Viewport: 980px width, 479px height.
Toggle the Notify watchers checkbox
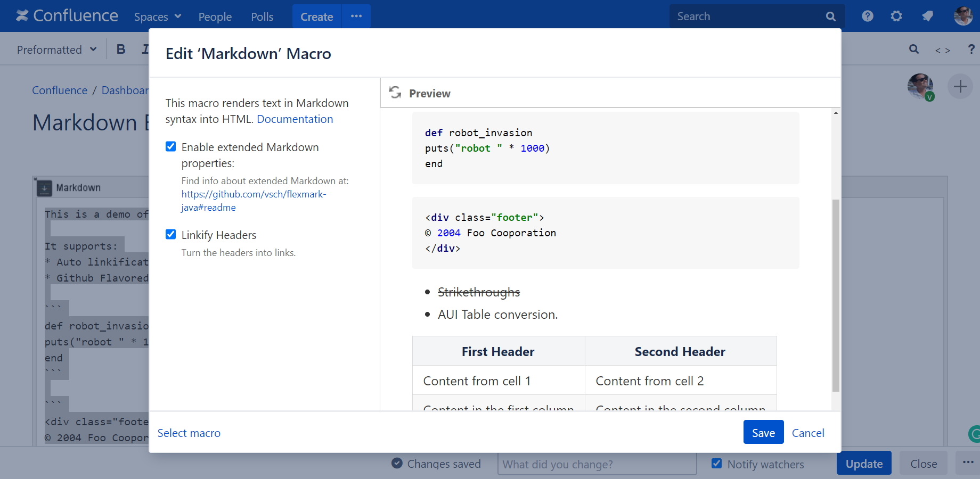pyautogui.click(x=717, y=464)
